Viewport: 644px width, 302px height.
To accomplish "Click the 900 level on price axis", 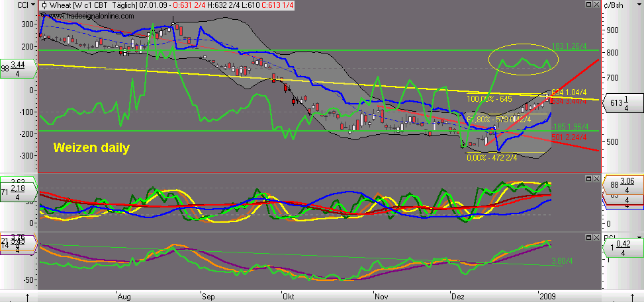I will point(611,30).
